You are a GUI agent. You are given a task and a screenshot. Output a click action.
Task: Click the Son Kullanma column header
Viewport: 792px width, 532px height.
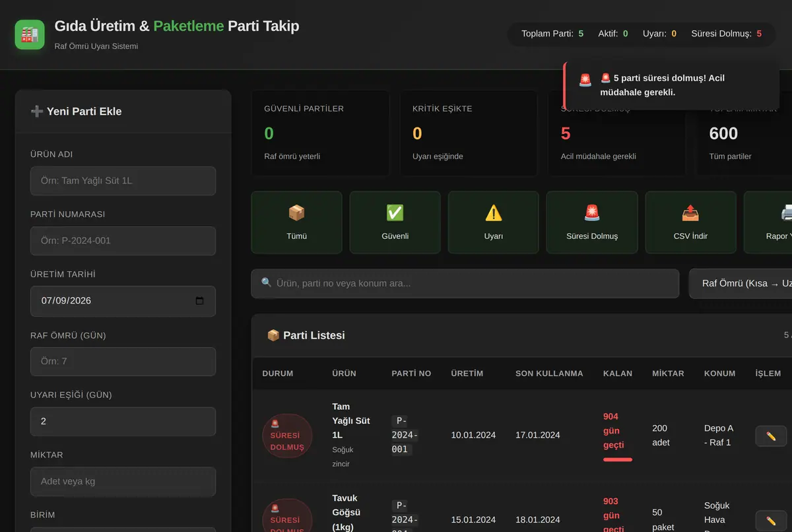pos(549,374)
